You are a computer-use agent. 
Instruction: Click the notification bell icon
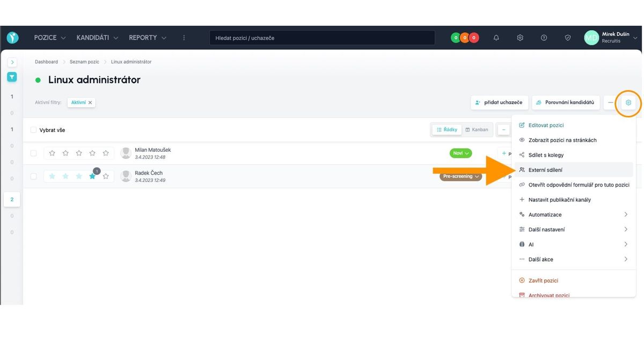point(496,38)
